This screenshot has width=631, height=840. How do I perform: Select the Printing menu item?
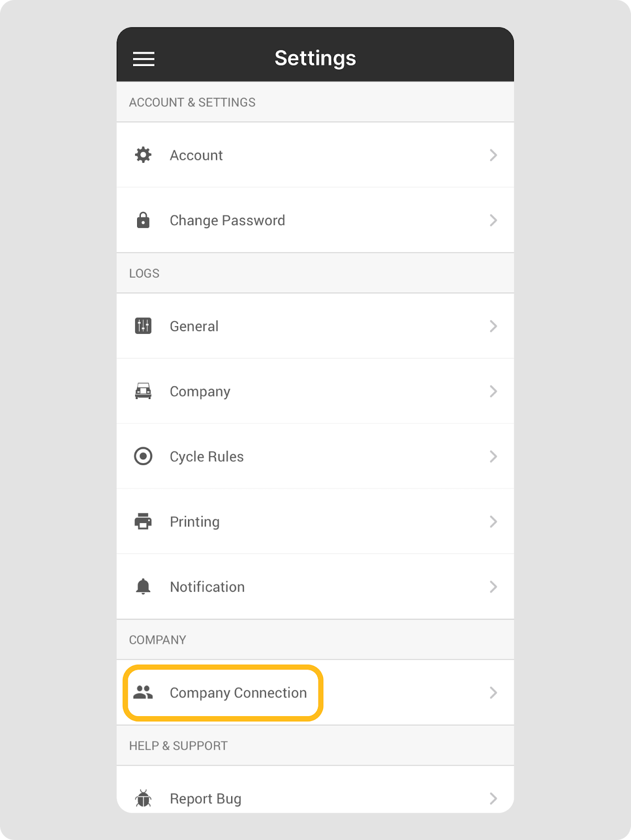(x=194, y=521)
